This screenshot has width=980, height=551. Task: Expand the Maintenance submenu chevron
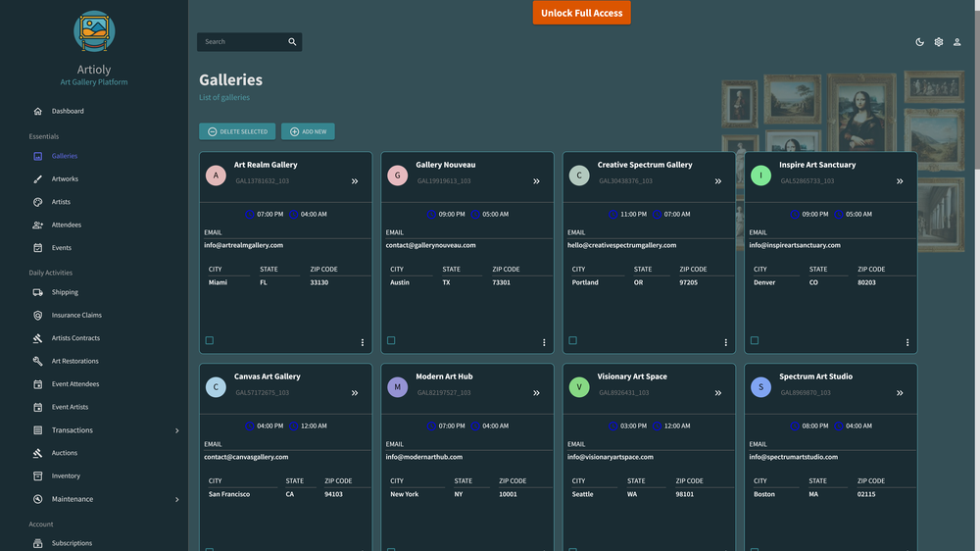coord(176,499)
